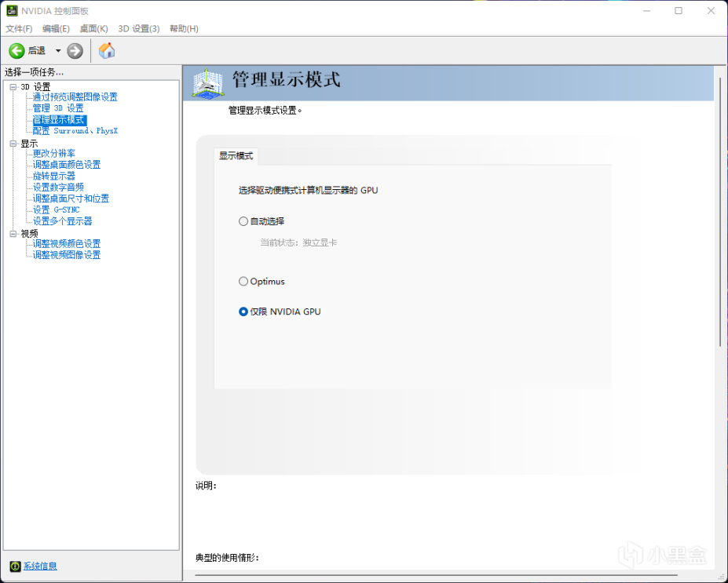Click the 当前状态: 独立显卡 status text
The width and height of the screenshot is (728, 583).
(x=298, y=242)
